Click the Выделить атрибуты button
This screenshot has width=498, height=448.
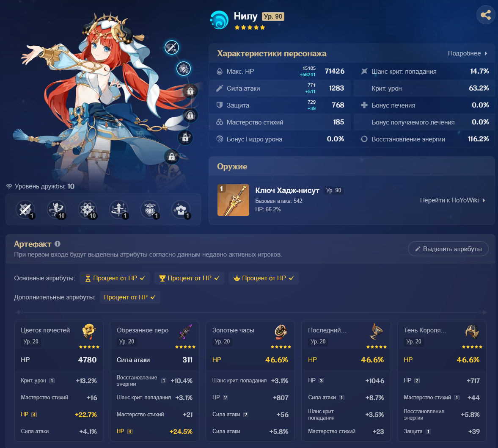pyautogui.click(x=448, y=249)
